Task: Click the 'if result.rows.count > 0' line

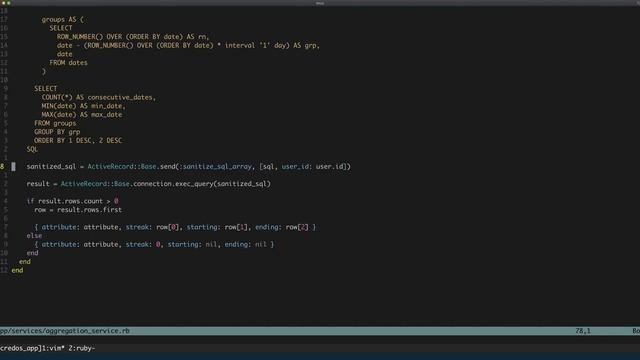Action: pos(72,201)
